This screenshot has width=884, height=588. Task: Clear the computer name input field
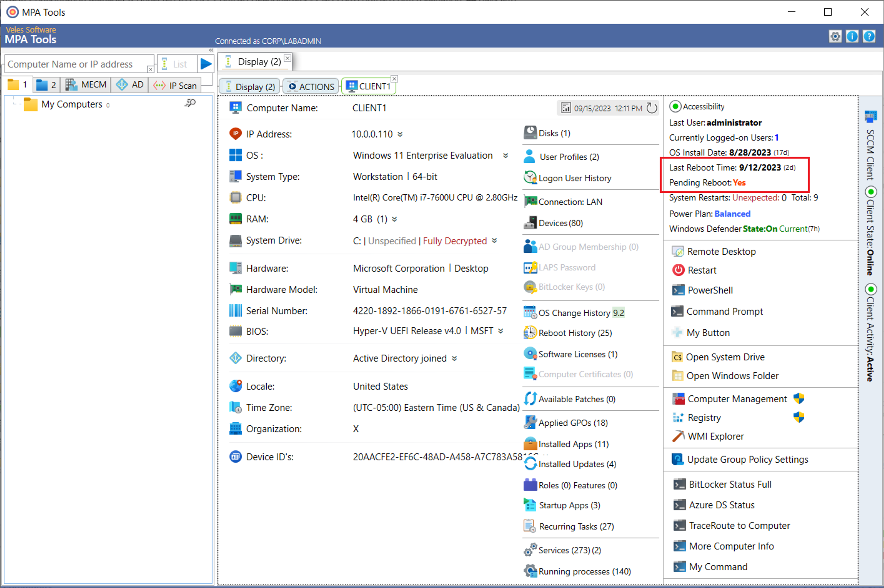150,69
